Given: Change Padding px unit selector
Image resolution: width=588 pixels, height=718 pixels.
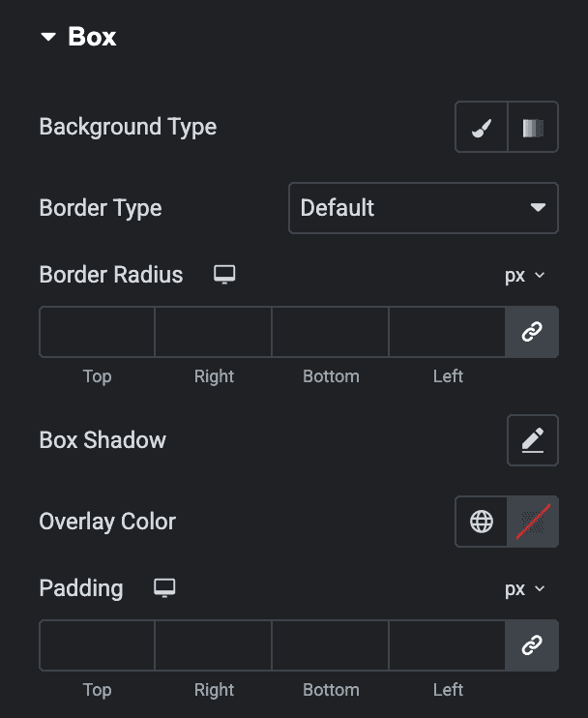Looking at the screenshot, I should point(525,588).
